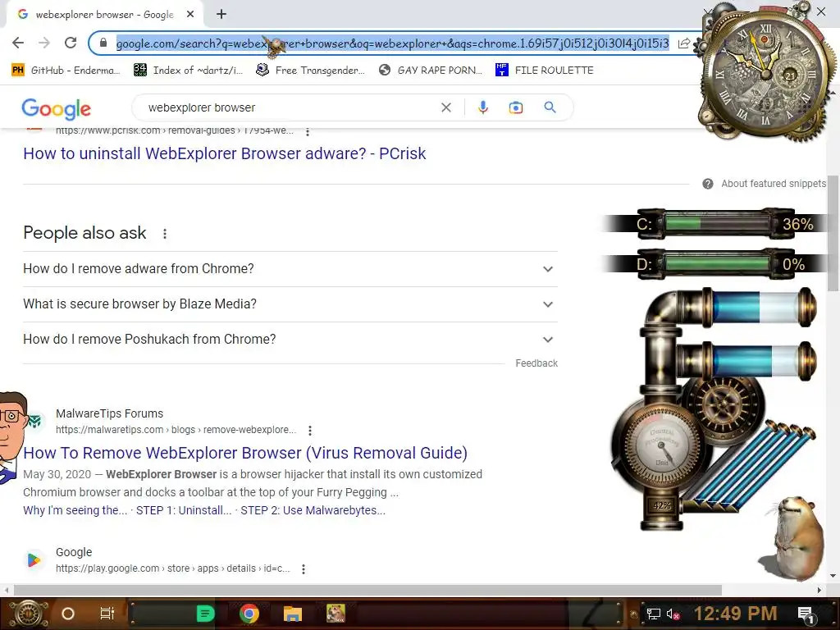
Task: Open three-dot menu next to People also ask
Action: pos(165,234)
